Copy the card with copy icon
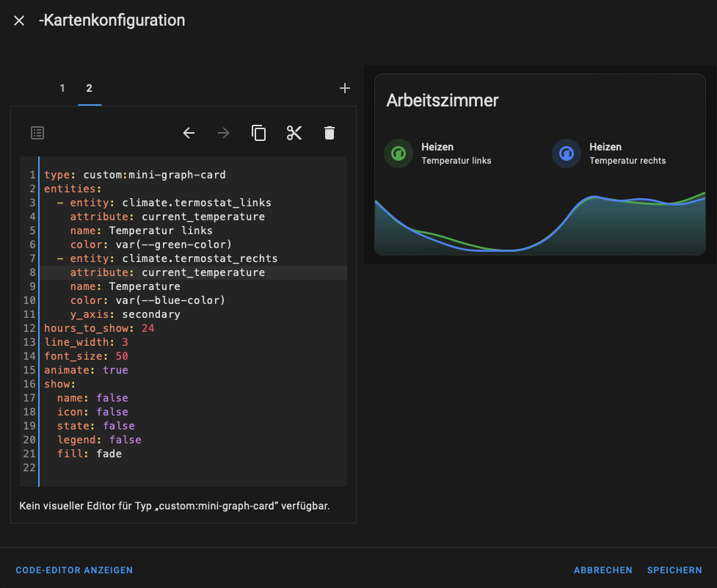717x588 pixels. 258,133
